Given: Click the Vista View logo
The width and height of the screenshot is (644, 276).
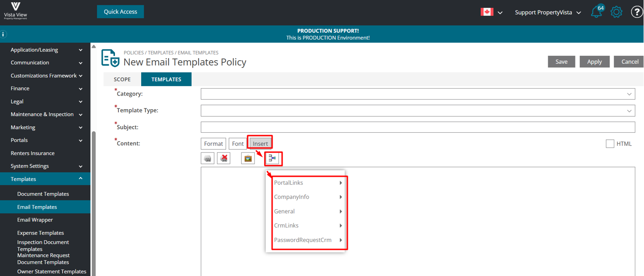Looking at the screenshot, I should [15, 10].
